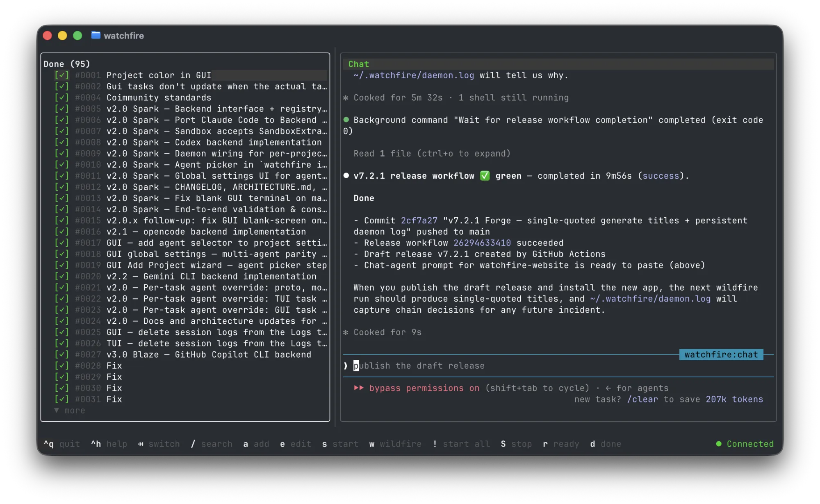Image resolution: width=820 pixels, height=504 pixels.
Task: Select task 'v2.0 Spark — Port Claude Code to Backend'
Action: pos(216,120)
